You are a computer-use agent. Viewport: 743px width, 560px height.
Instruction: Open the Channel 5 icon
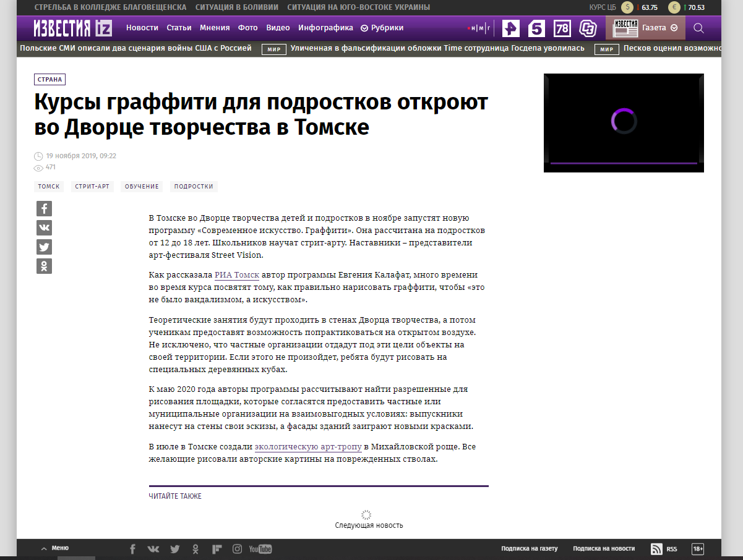click(536, 28)
